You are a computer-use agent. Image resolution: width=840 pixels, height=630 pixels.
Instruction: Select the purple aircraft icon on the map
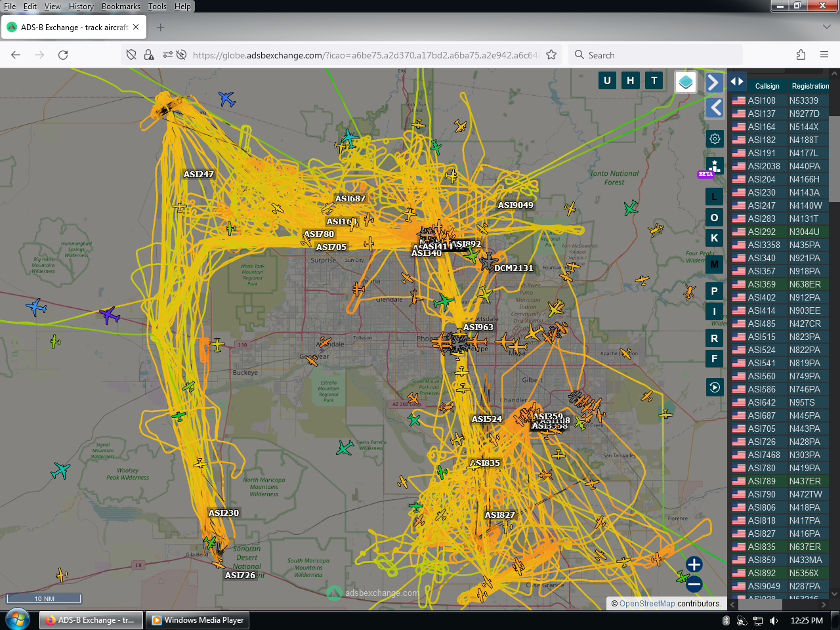[110, 315]
